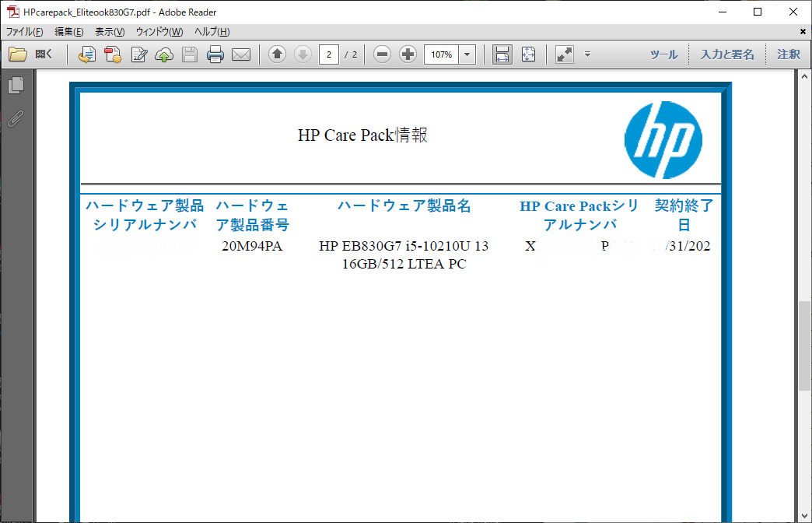Click the print document icon

[x=215, y=54]
